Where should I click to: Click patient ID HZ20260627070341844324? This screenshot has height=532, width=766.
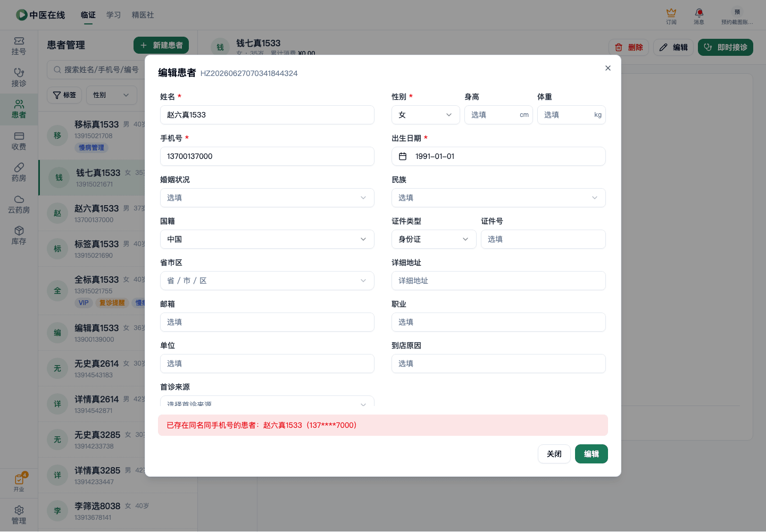[249, 73]
